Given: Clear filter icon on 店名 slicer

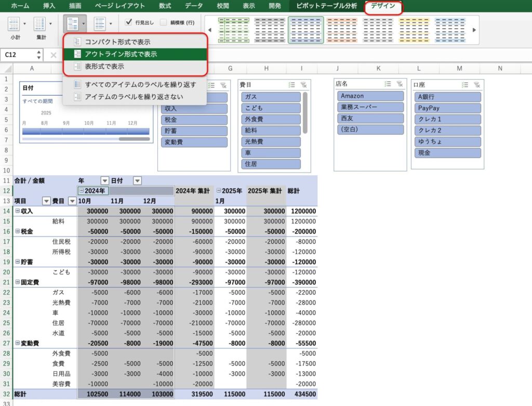Looking at the screenshot, I should 399,84.
